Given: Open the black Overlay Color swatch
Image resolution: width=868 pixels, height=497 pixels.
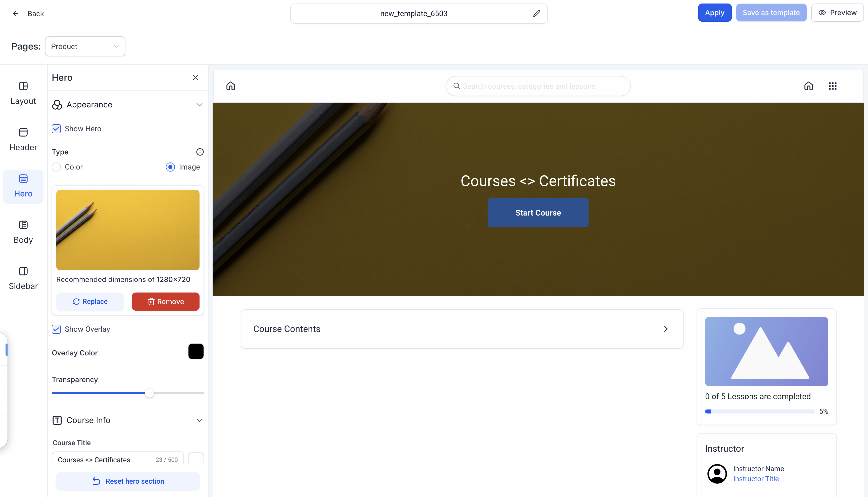Looking at the screenshot, I should [196, 352].
